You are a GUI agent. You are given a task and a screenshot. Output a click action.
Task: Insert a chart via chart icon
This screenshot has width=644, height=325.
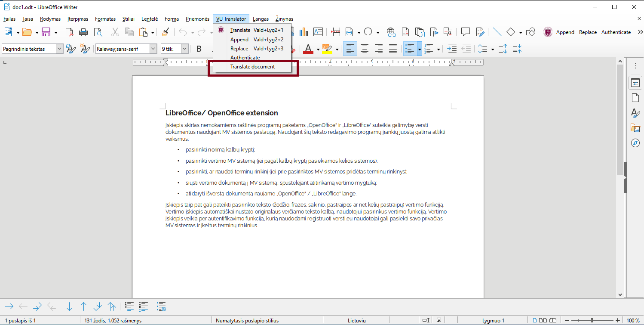tap(304, 32)
